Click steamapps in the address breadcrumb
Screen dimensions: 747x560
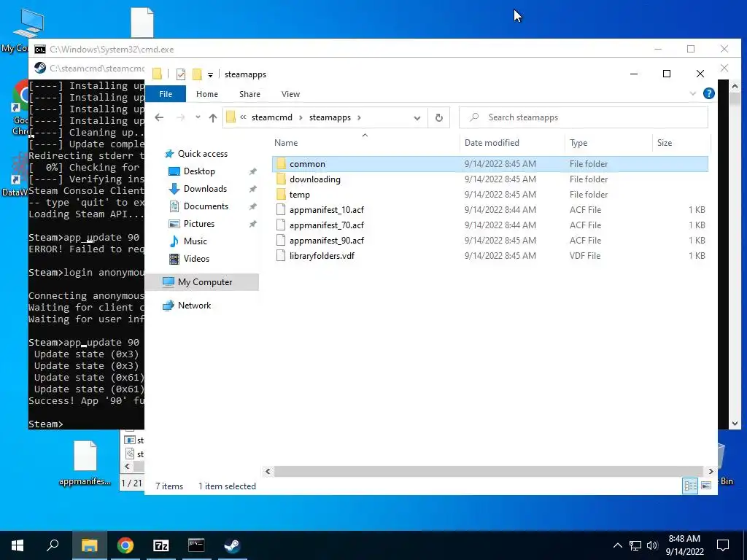coord(330,117)
